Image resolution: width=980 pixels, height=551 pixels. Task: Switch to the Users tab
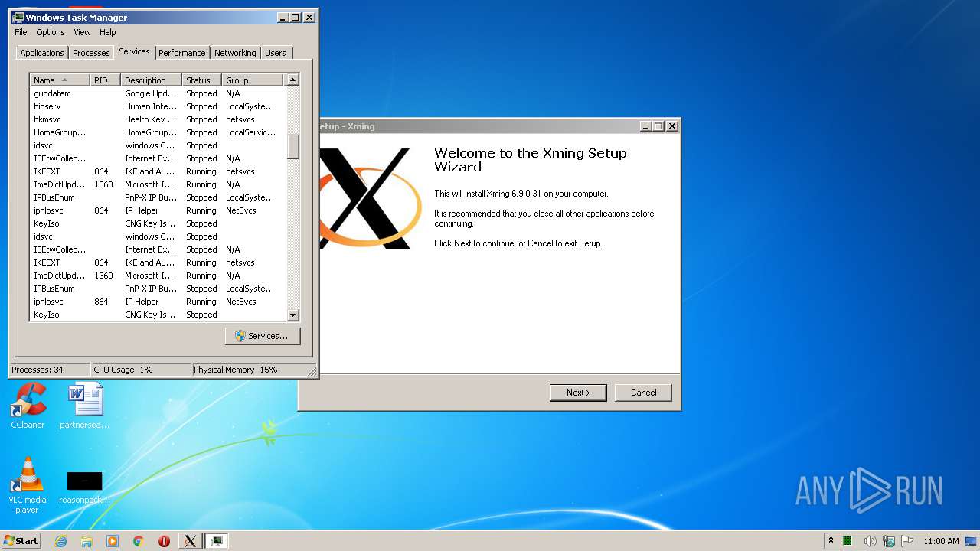point(276,53)
